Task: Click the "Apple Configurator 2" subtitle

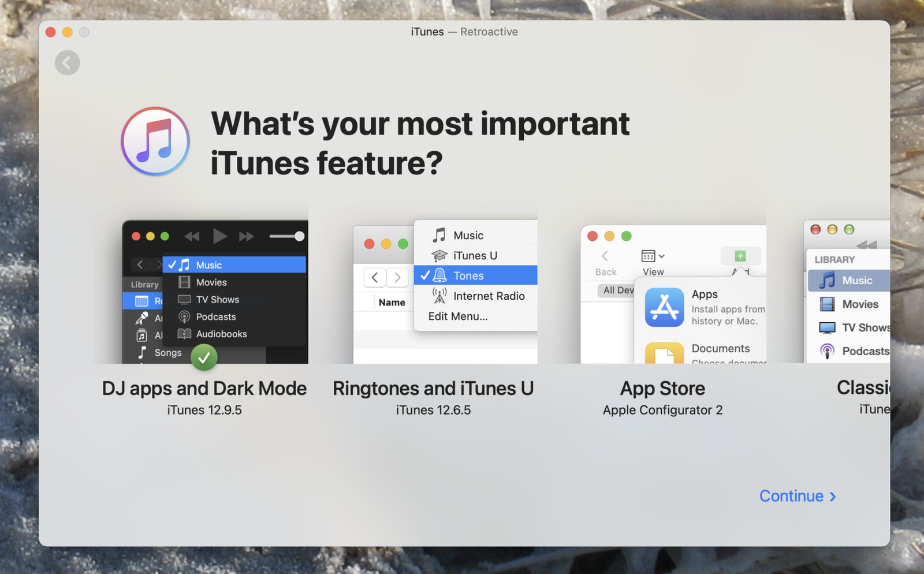Action: [x=662, y=410]
